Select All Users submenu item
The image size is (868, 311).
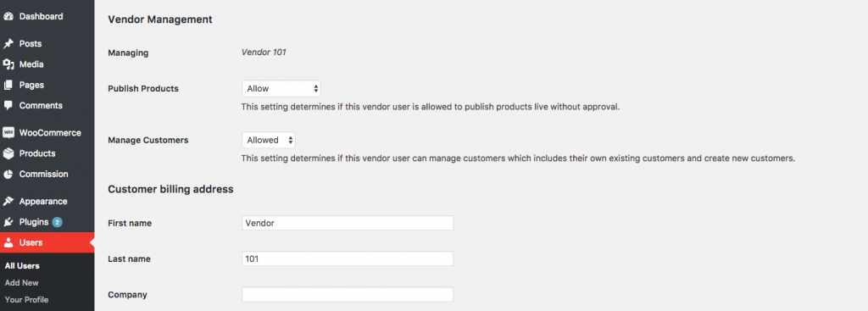pos(22,265)
